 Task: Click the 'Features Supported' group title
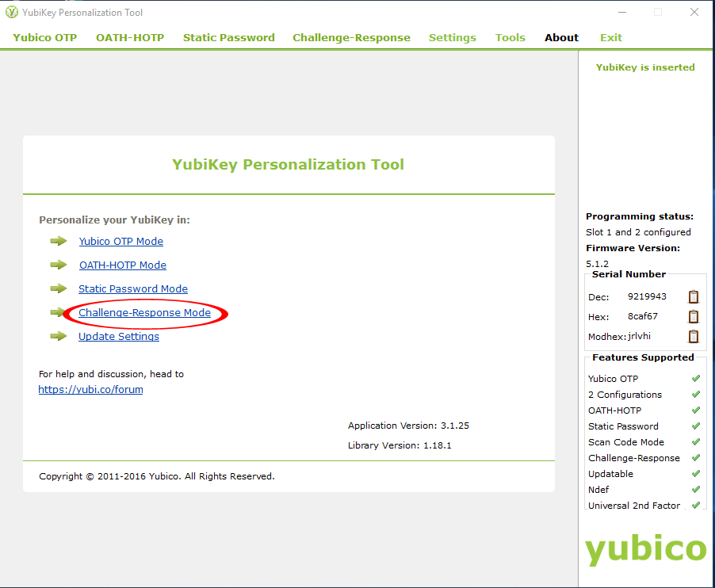[643, 357]
